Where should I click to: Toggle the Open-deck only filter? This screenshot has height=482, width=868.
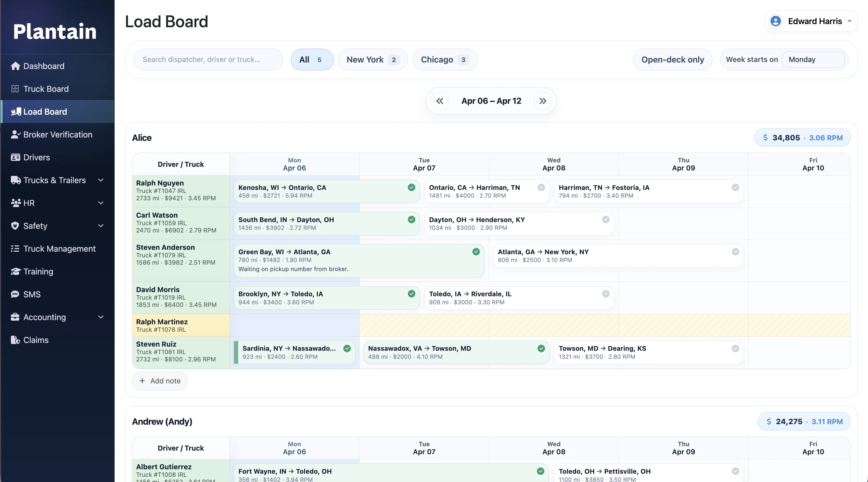coord(672,59)
